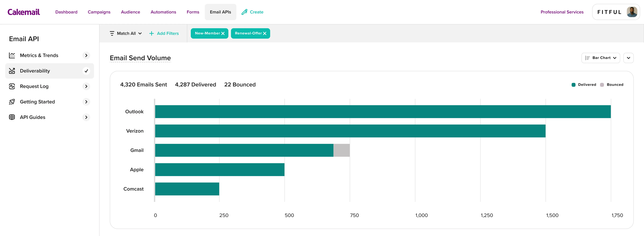This screenshot has width=644, height=236.
Task: Click the Request Log icon
Action: [12, 86]
